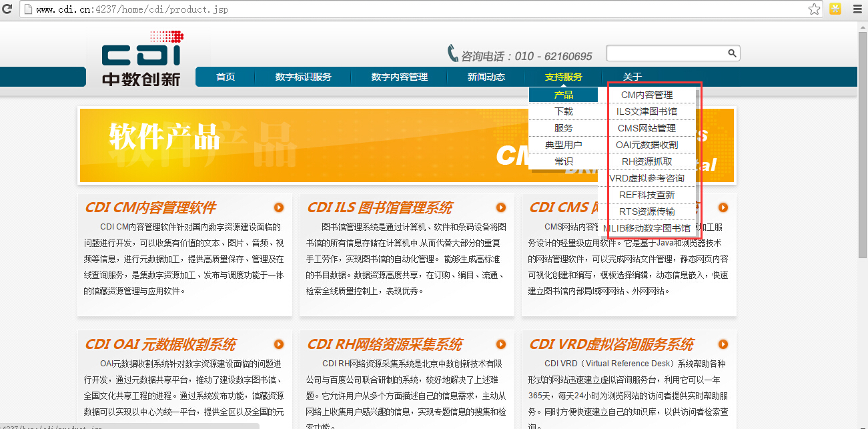Select 常识 in the dropdown menu
Screen dimensions: 868x429
564,161
